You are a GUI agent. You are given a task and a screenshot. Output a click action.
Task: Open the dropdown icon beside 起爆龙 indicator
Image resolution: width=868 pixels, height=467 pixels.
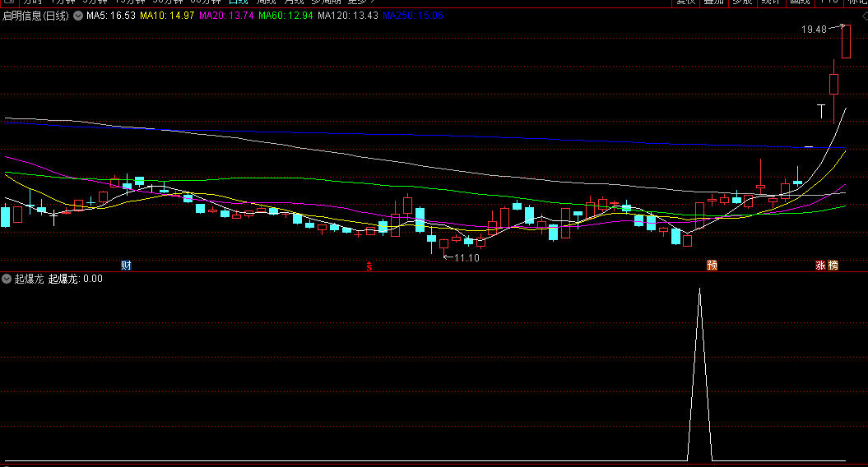tap(7, 279)
